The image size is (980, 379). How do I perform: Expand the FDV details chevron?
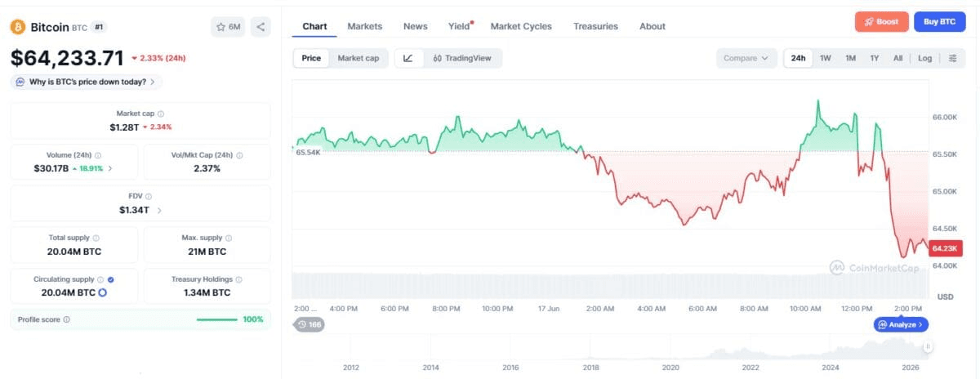(x=159, y=210)
